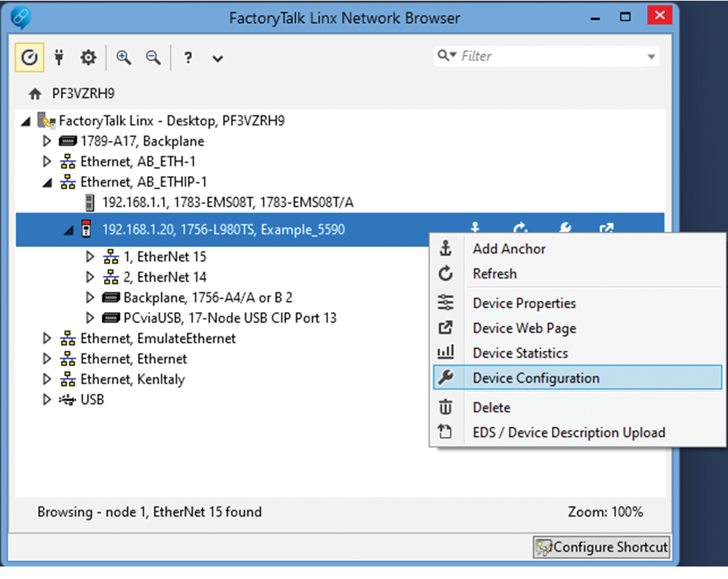This screenshot has width=728, height=579.
Task: Click the Configure Shortcut button
Action: (x=601, y=547)
